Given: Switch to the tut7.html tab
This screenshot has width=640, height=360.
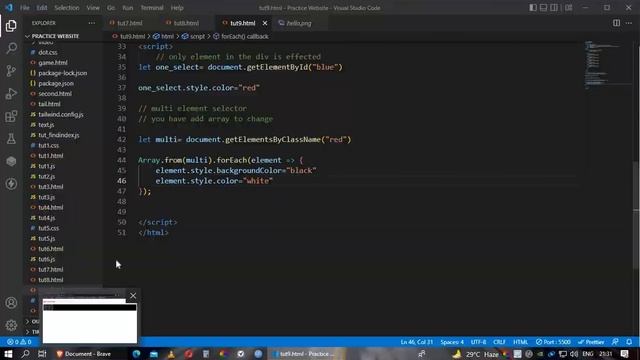Looking at the screenshot, I should pyautogui.click(x=129, y=23).
